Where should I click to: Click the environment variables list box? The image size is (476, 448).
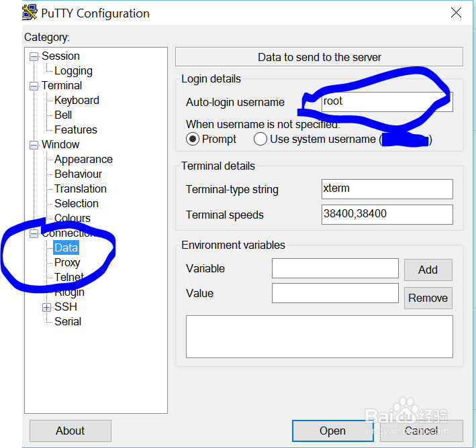click(x=320, y=337)
